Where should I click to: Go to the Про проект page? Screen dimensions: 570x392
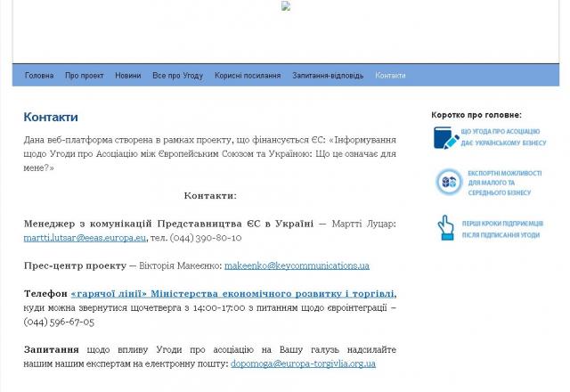[x=84, y=76]
